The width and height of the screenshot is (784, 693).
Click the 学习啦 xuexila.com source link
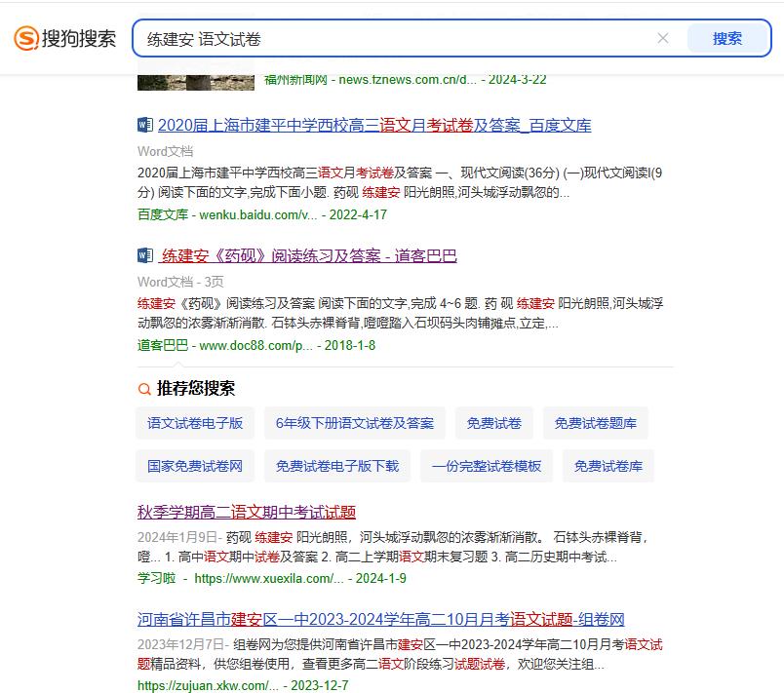click(241, 579)
